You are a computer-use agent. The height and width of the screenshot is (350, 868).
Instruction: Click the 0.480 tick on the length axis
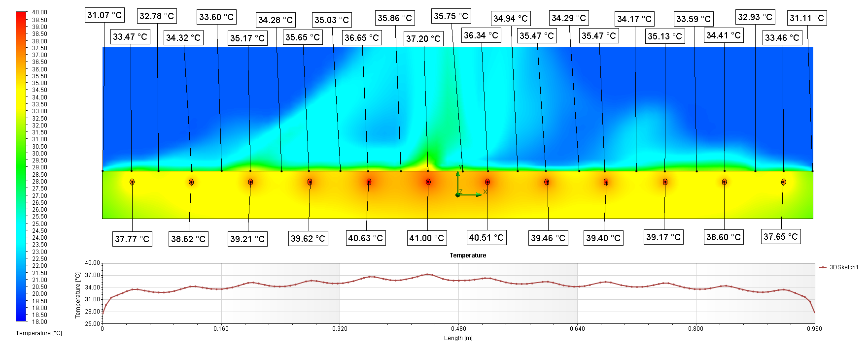[458, 329]
